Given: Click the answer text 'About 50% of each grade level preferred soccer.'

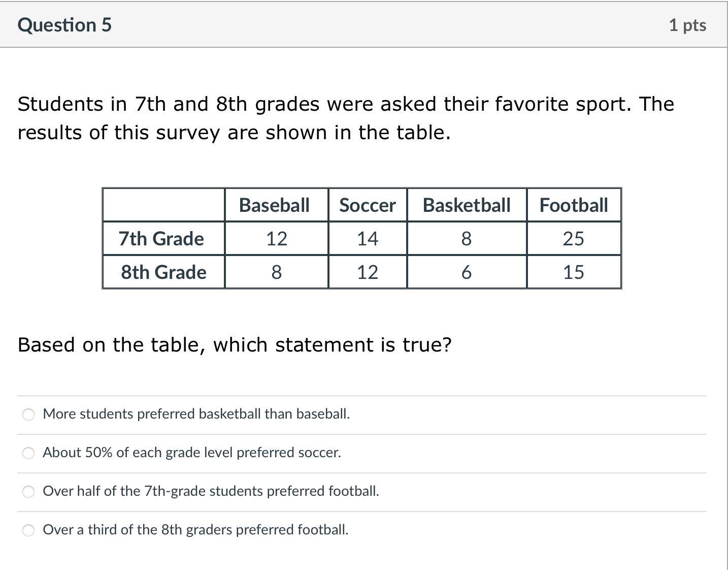Looking at the screenshot, I should [191, 453].
